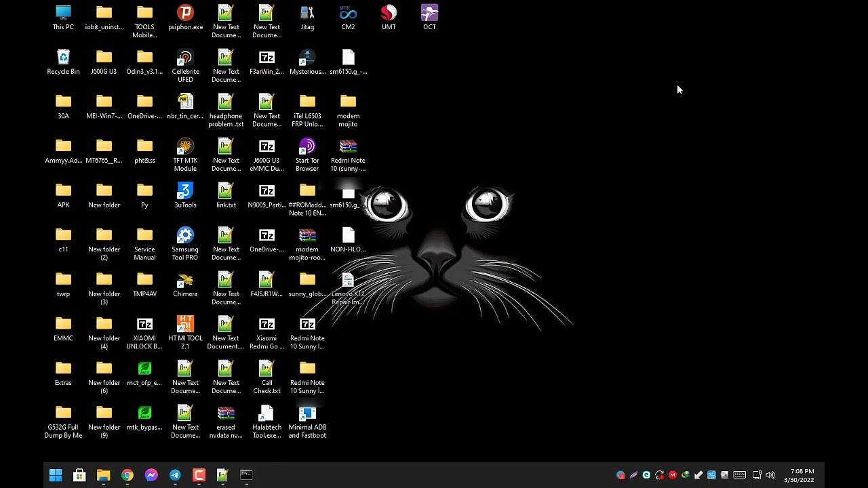Open the volume icon in system tray

click(x=770, y=475)
